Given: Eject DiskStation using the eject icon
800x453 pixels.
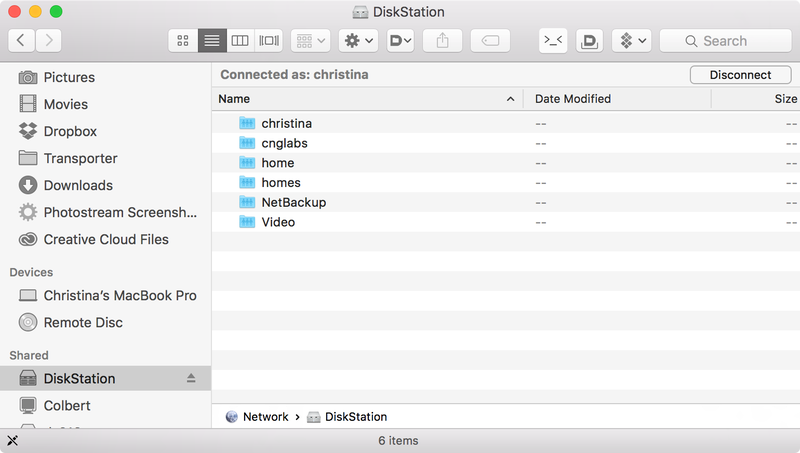Looking at the screenshot, I should (x=191, y=378).
